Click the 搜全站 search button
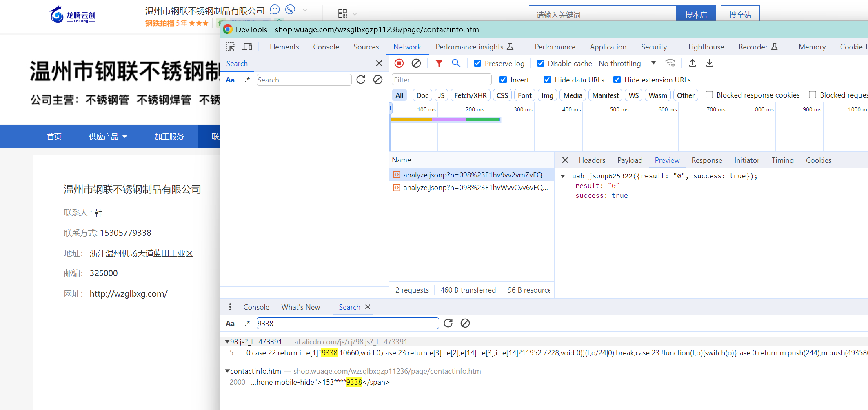Screen dimensions: 868x410 coord(740,14)
